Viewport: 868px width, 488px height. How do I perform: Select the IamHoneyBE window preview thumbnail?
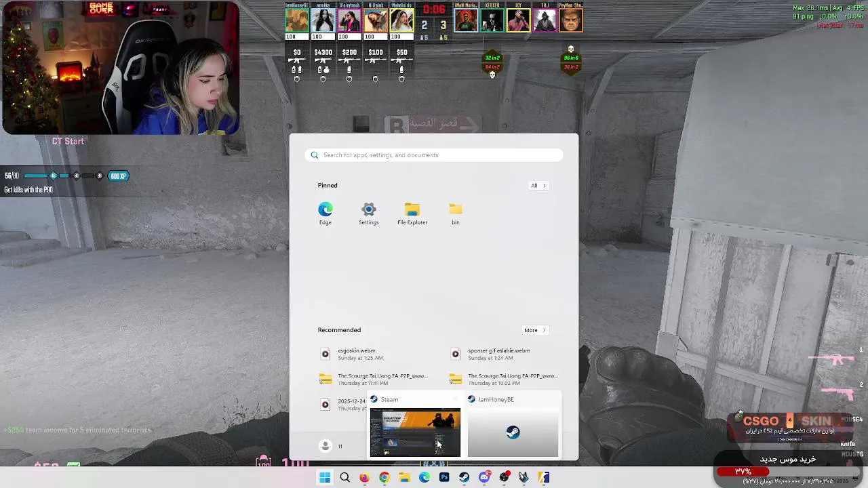(513, 432)
